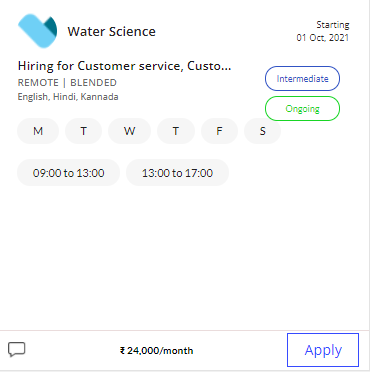
Task: Click the English, Hindi, Kannada languages line
Action: coord(68,97)
